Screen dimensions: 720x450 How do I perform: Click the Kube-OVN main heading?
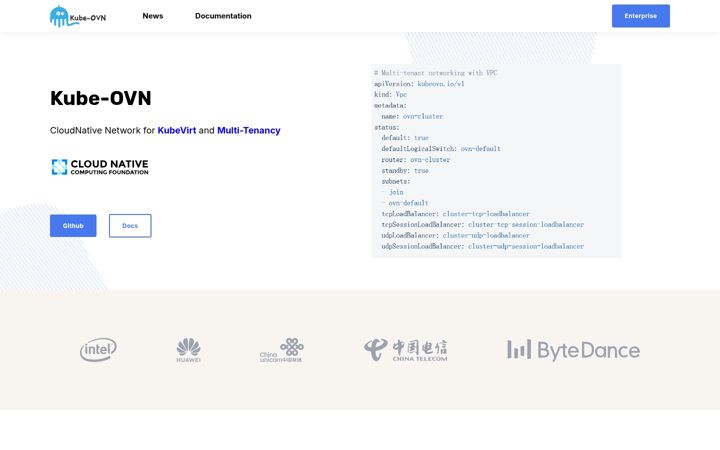tap(101, 98)
